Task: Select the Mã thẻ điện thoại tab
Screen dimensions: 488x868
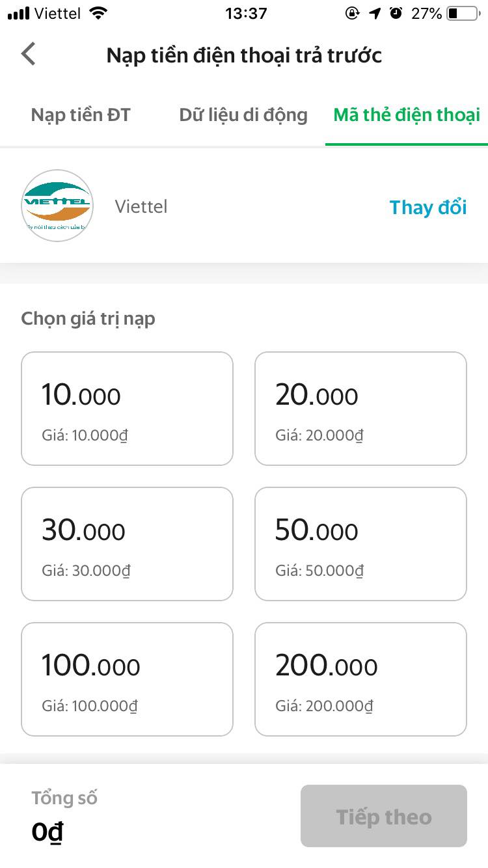Action: point(407,115)
